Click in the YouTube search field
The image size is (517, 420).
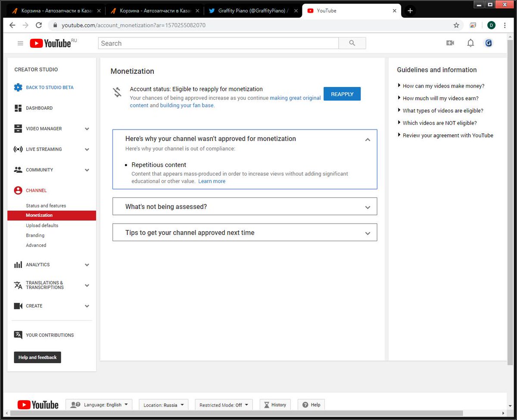point(218,43)
